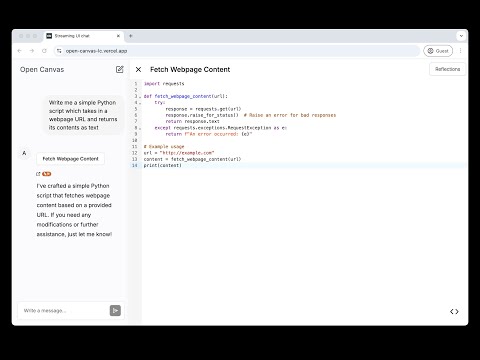Click the Fetch Webpage Content canvas title

(x=190, y=69)
